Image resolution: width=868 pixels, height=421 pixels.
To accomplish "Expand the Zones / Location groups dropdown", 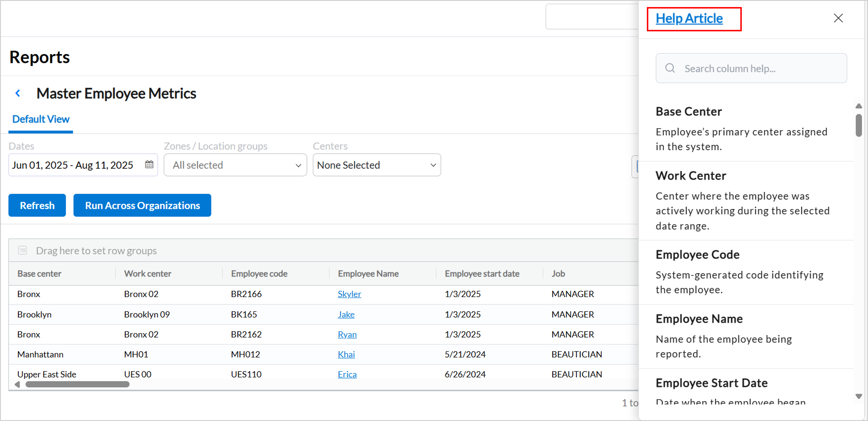I will 235,165.
